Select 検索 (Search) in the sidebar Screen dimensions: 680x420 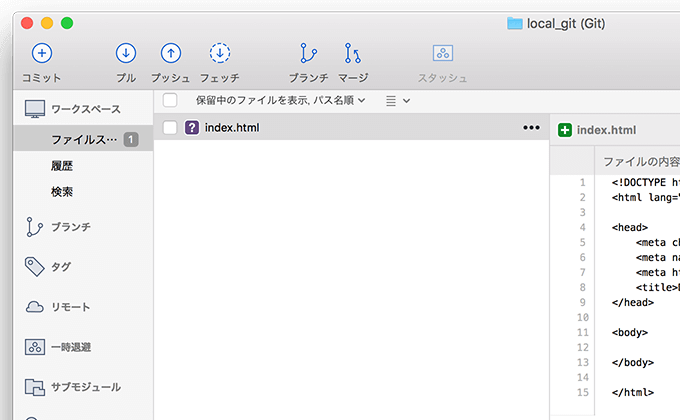point(62,191)
